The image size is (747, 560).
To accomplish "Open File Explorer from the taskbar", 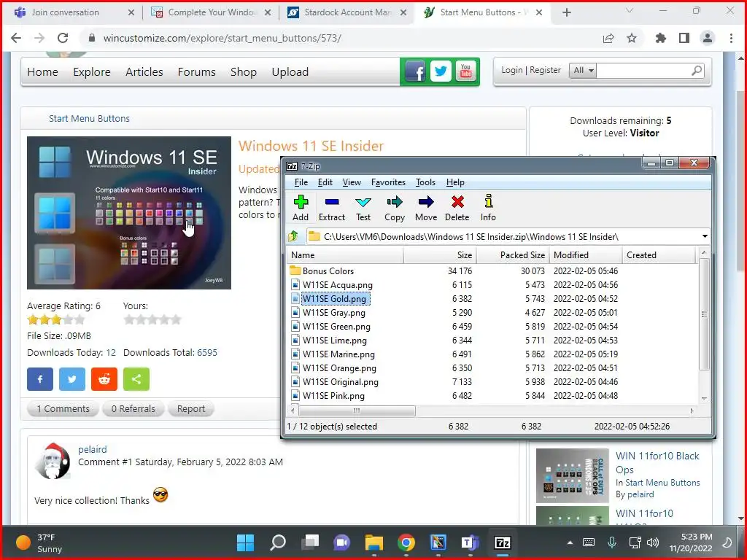I will 374,542.
